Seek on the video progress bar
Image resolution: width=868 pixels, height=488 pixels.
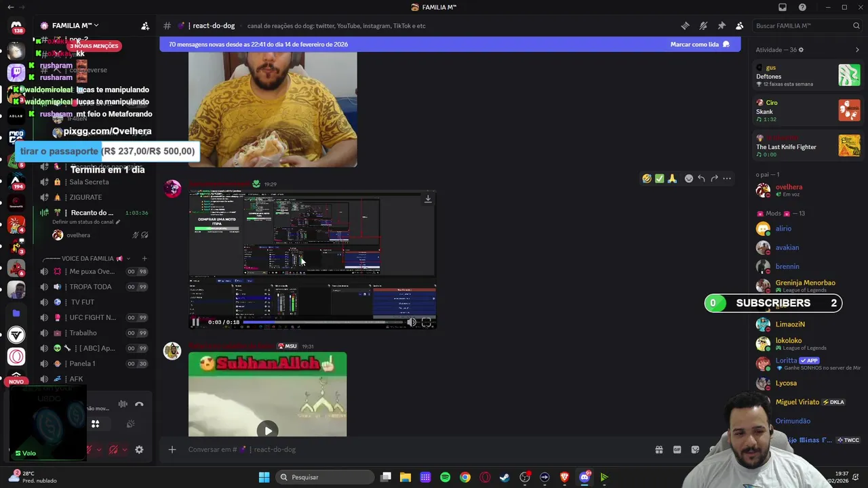pyautogui.click(x=321, y=322)
